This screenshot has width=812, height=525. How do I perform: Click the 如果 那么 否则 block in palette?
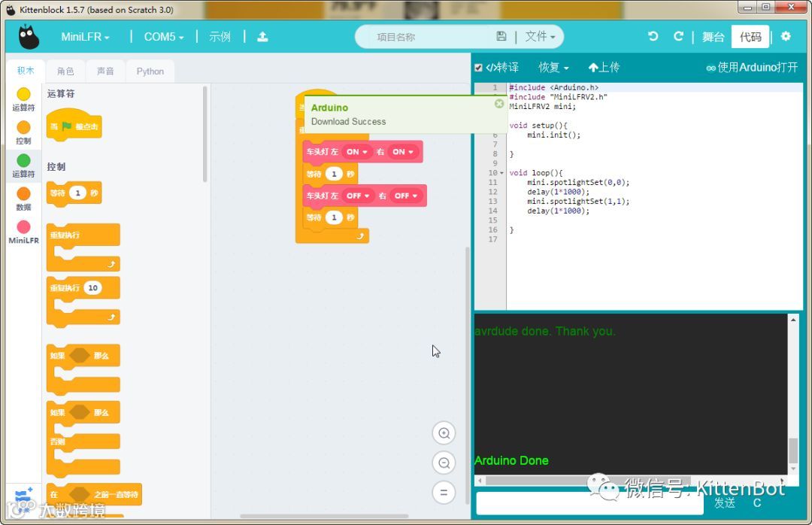[83, 439]
